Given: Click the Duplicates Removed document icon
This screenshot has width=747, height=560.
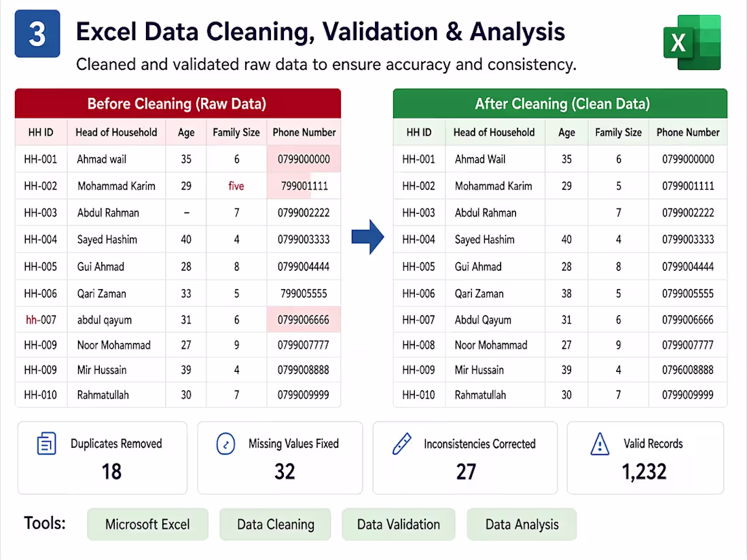Looking at the screenshot, I should (47, 443).
